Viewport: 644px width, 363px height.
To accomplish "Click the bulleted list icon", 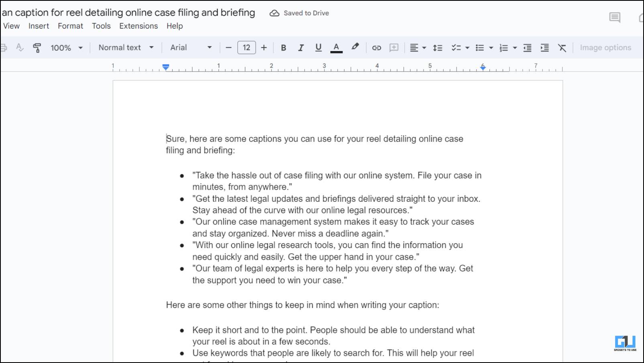I will click(479, 48).
